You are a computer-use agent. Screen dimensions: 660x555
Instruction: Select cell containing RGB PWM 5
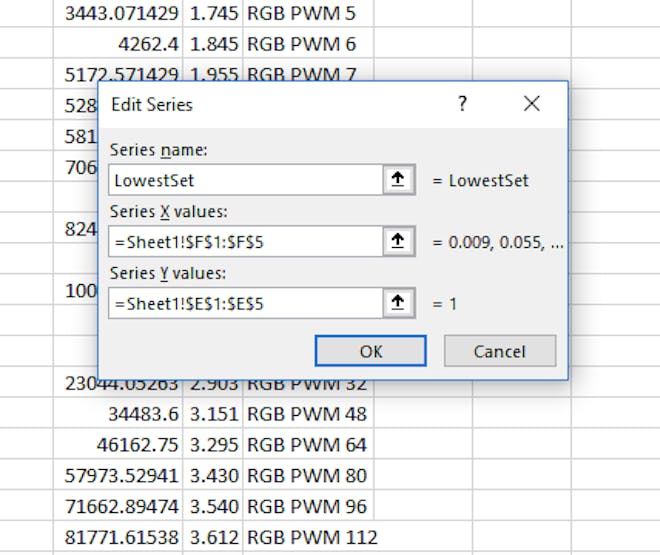pyautogui.click(x=308, y=13)
